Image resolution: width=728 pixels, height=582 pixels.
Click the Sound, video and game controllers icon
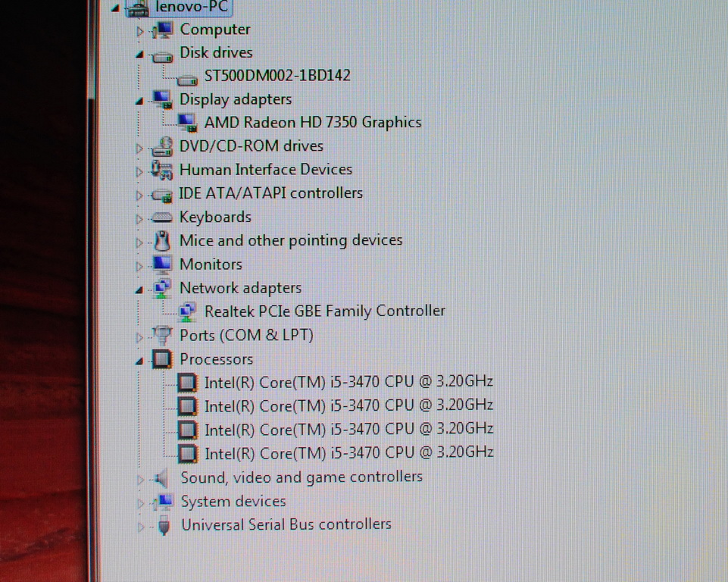[x=161, y=478]
